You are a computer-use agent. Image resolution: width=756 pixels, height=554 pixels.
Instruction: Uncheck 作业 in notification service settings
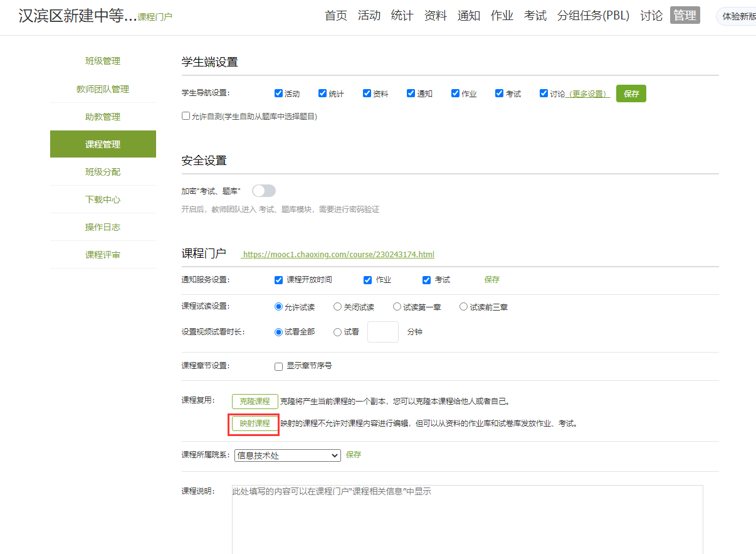click(368, 280)
